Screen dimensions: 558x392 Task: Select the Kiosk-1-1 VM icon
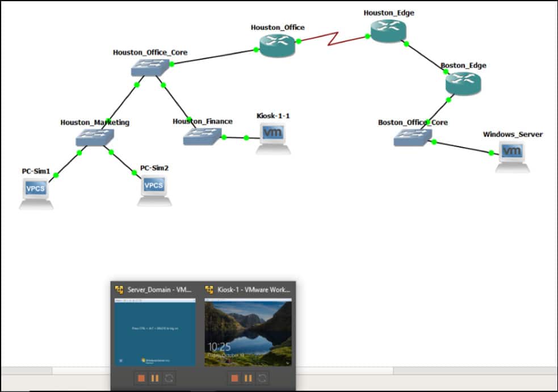click(x=273, y=139)
